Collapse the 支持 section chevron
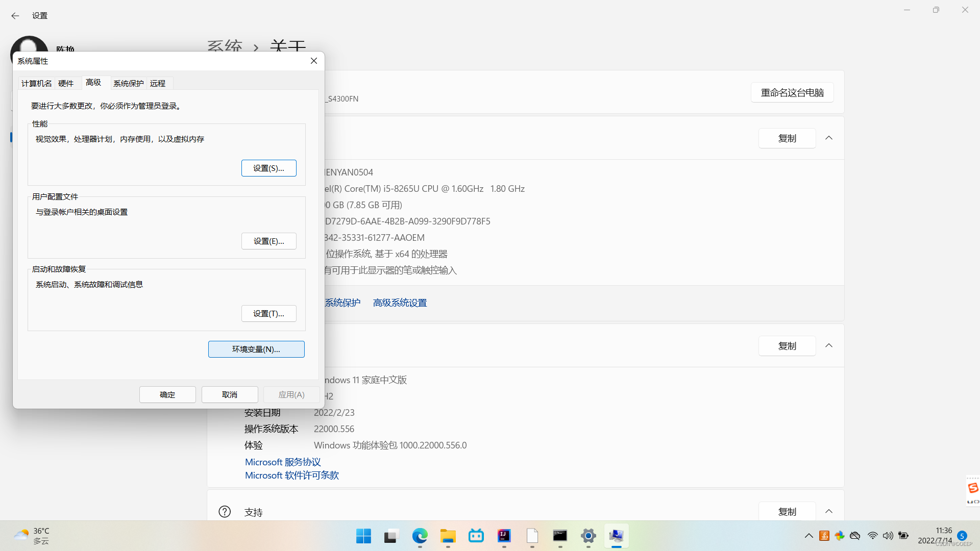980x551 pixels. tap(829, 511)
